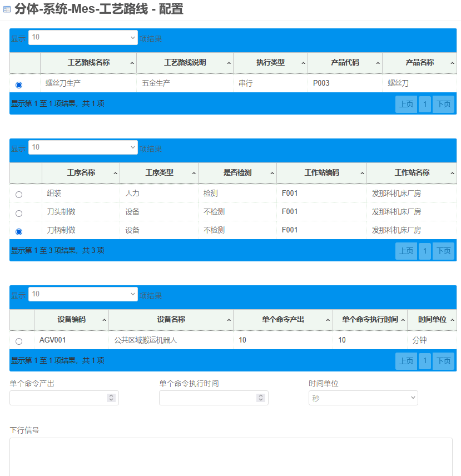The image size is (461, 476).
Task: Focus the 单个命令产出 number field
Action: coord(64,398)
